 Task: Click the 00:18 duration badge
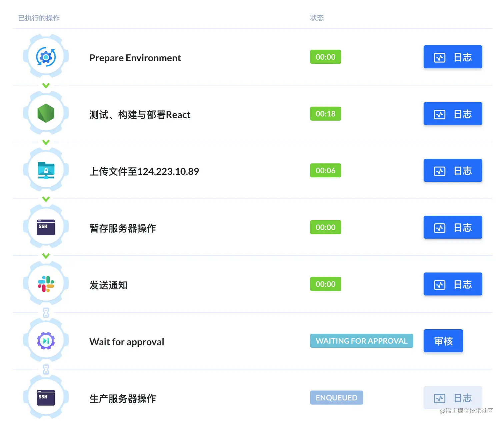326,114
